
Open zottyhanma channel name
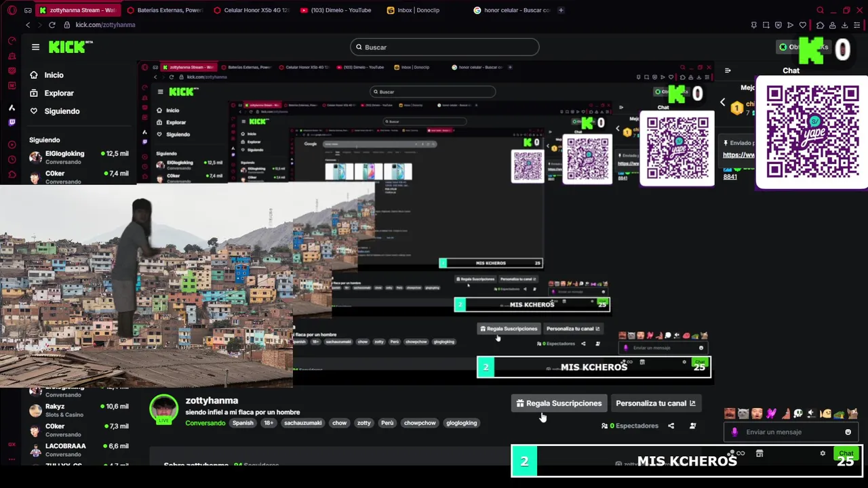point(212,401)
